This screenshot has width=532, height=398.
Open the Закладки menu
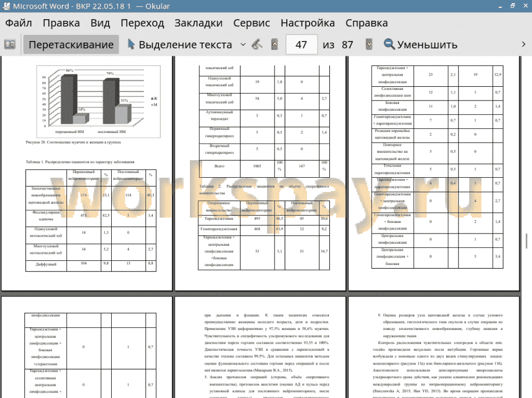point(198,23)
